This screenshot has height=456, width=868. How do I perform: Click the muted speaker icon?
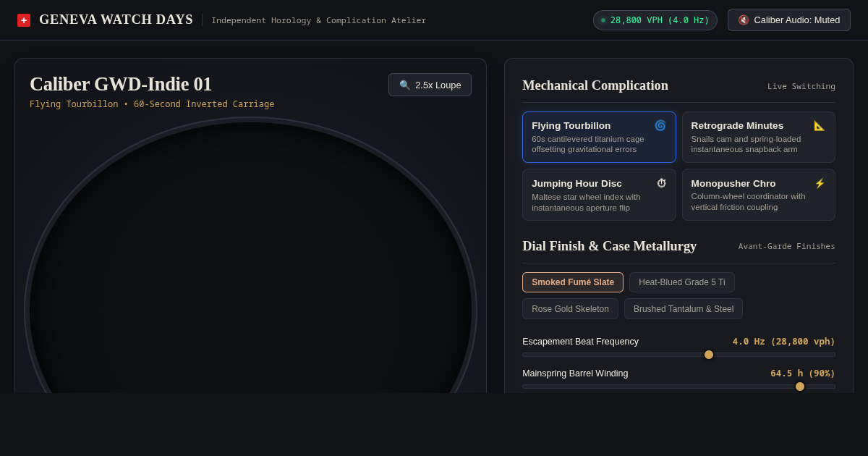[x=744, y=20]
